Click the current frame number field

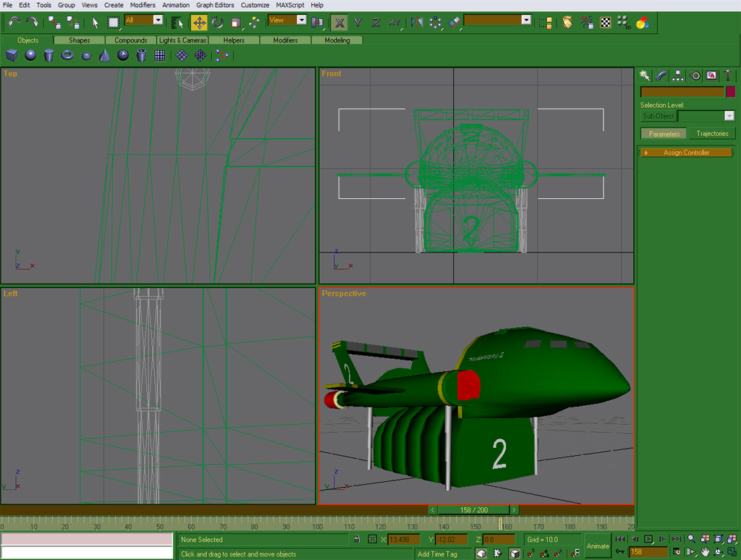(648, 551)
